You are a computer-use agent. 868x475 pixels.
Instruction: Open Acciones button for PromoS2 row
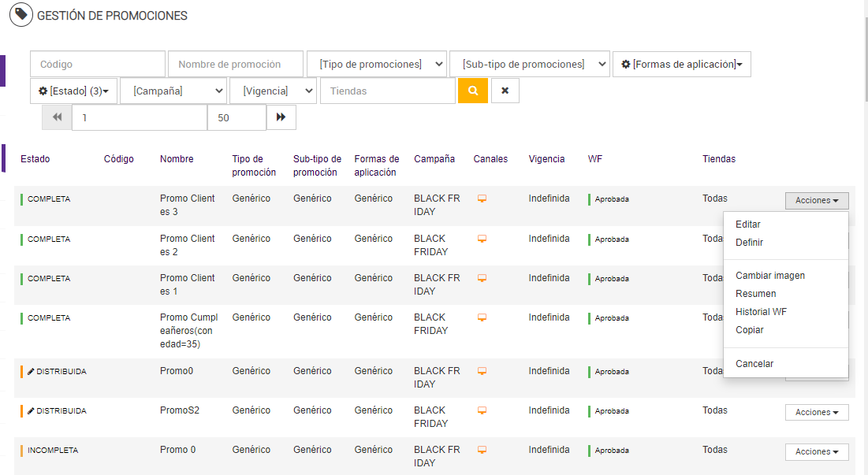pos(816,412)
